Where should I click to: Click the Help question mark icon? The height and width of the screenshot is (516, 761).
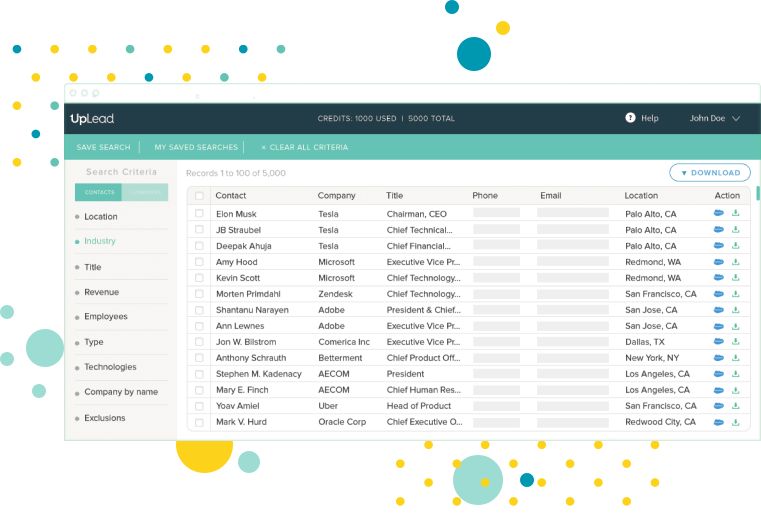630,117
